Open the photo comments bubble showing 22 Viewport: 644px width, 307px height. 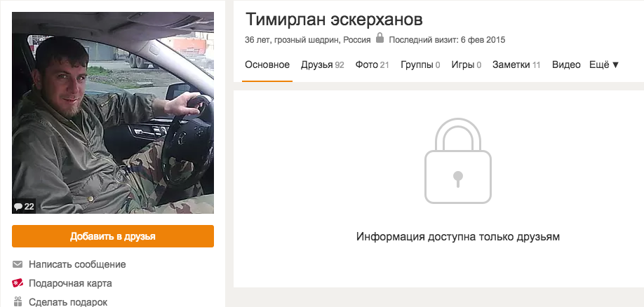point(23,207)
